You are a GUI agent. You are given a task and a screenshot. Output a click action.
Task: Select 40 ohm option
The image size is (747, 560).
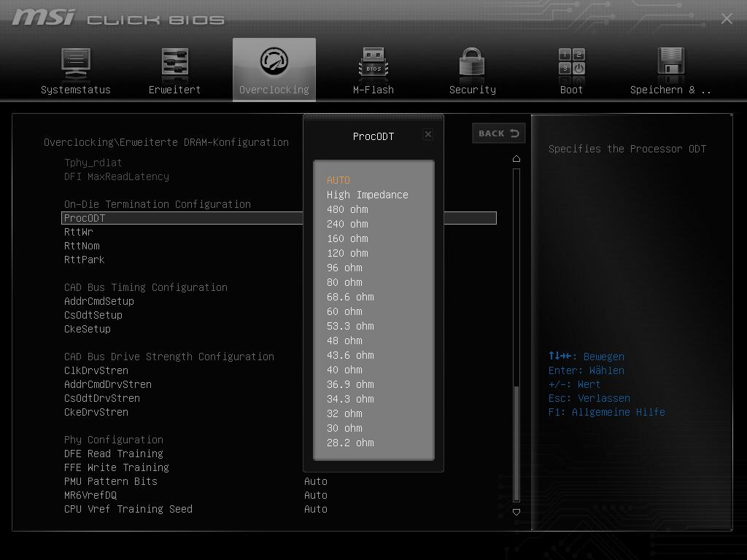click(344, 370)
